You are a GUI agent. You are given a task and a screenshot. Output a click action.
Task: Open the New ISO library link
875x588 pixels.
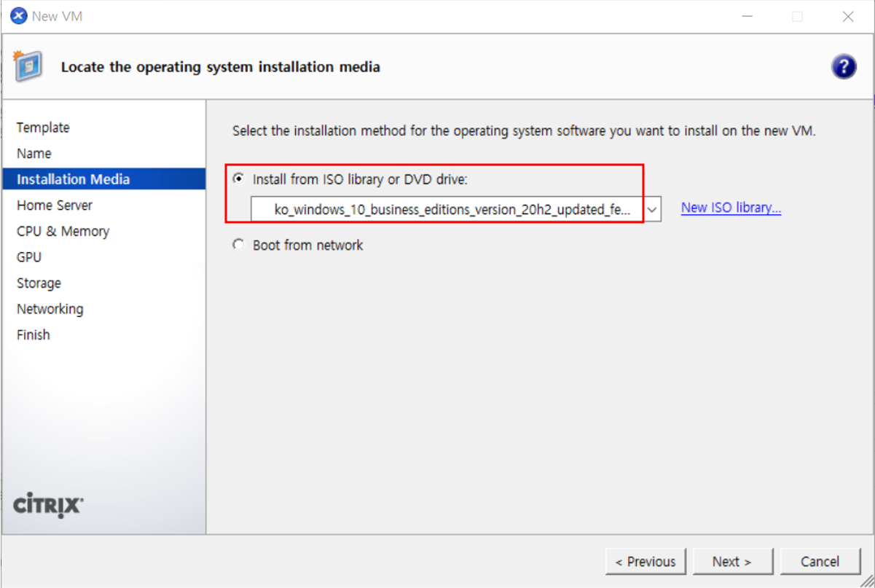pyautogui.click(x=731, y=208)
